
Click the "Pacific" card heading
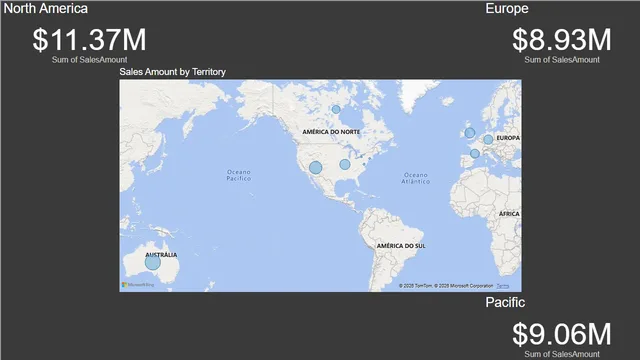click(x=505, y=302)
